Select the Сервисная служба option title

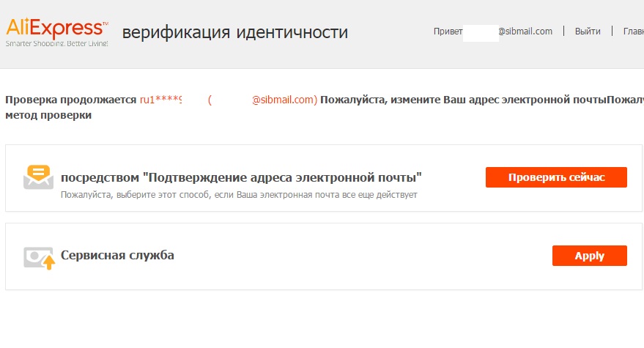point(117,255)
